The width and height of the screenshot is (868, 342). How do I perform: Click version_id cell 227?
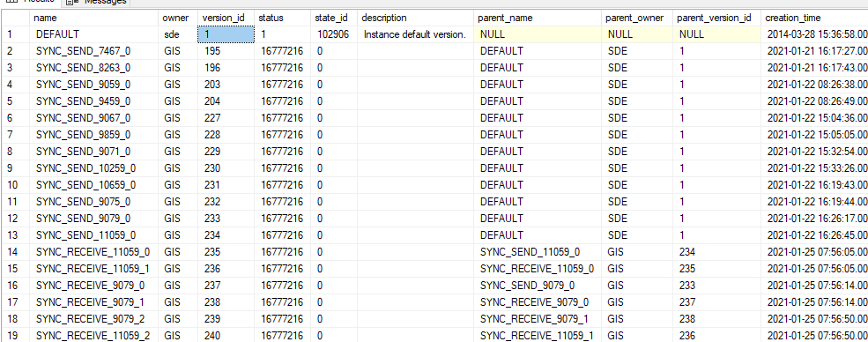coord(226,118)
